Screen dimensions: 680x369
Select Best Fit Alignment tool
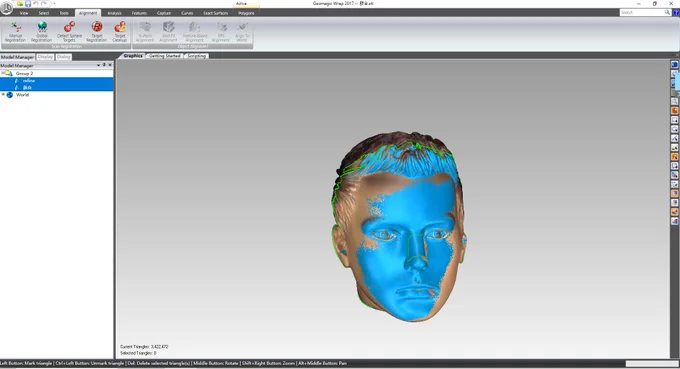[x=168, y=32]
